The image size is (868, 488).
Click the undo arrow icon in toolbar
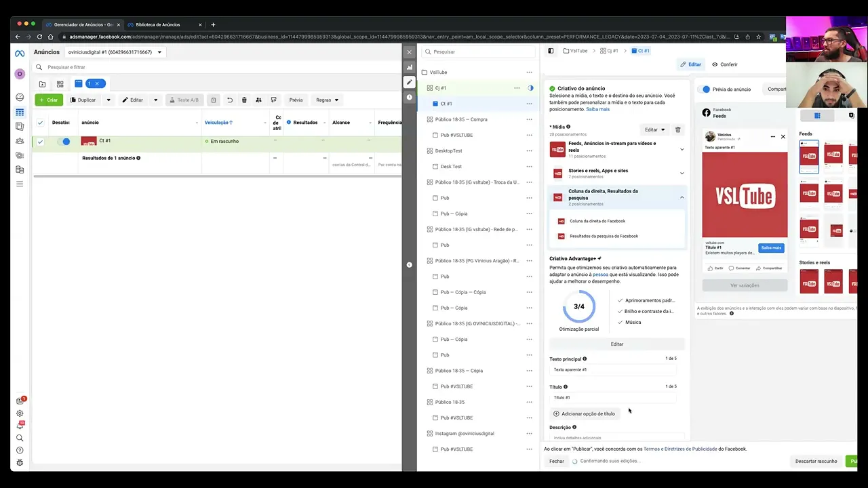pos(229,100)
